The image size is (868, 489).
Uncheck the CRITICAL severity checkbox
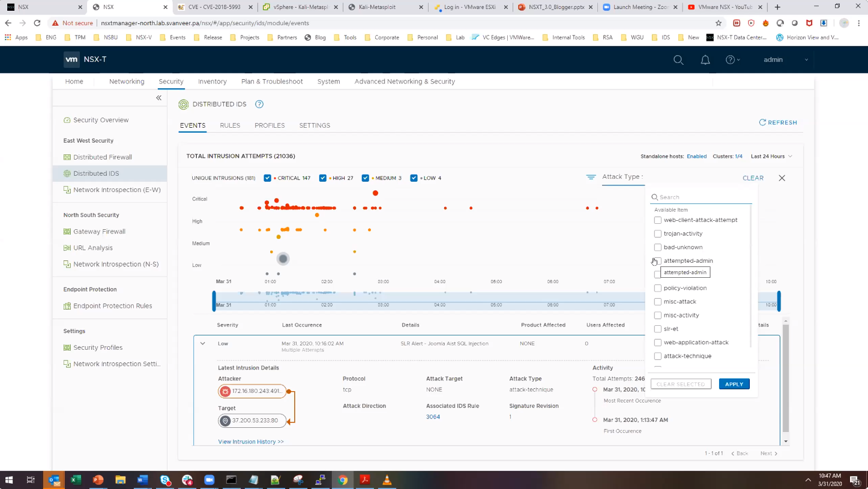[268, 178]
